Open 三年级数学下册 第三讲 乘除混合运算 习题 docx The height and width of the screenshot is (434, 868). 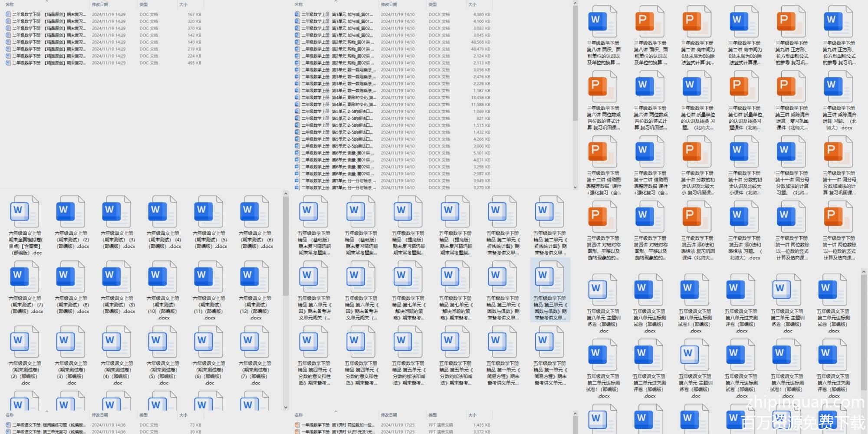point(839,87)
